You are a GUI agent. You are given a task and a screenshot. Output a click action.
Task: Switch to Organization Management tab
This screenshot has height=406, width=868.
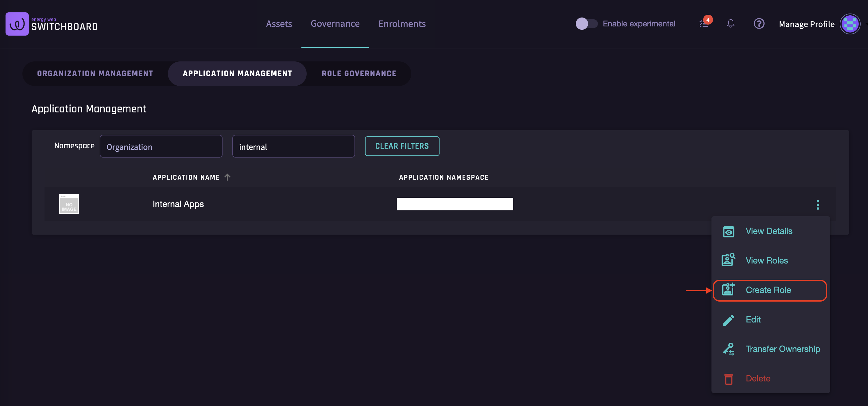[95, 73]
